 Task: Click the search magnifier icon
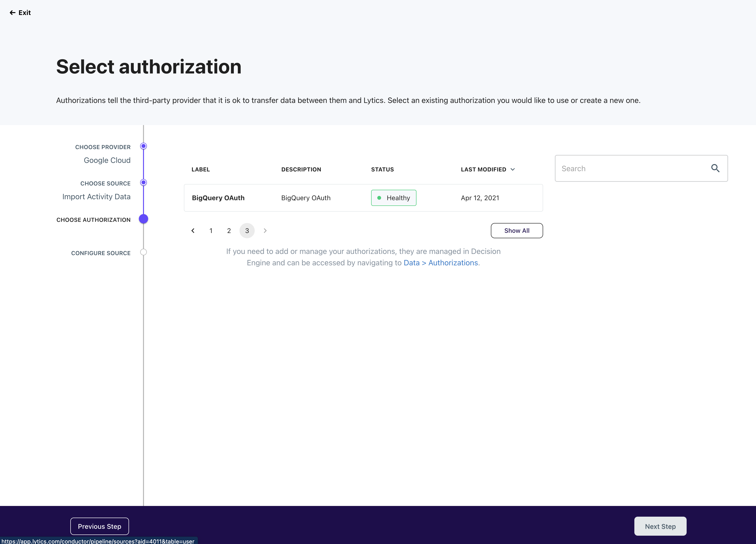click(x=715, y=168)
